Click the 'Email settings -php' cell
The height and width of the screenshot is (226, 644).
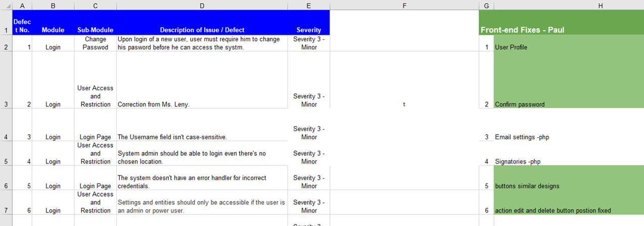[569, 125]
